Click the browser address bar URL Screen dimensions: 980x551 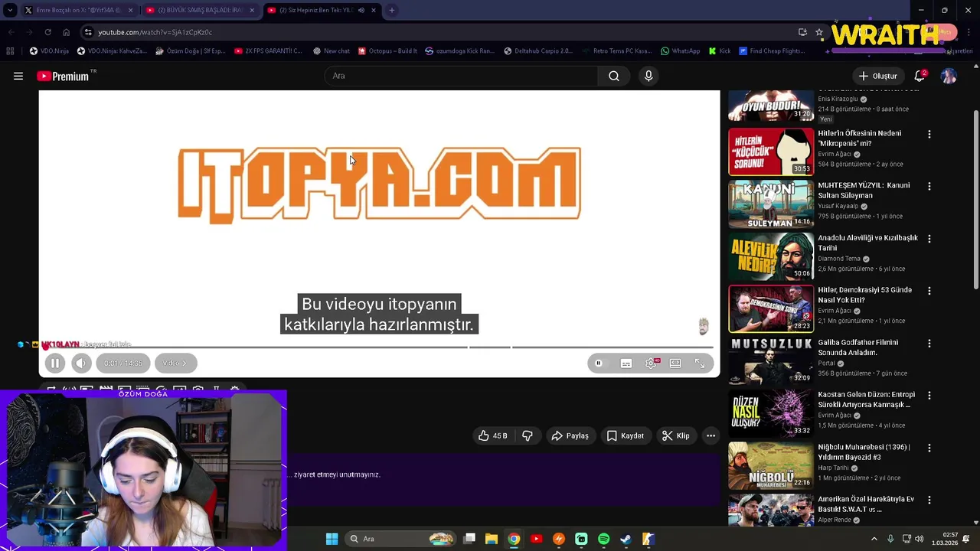coord(155,32)
